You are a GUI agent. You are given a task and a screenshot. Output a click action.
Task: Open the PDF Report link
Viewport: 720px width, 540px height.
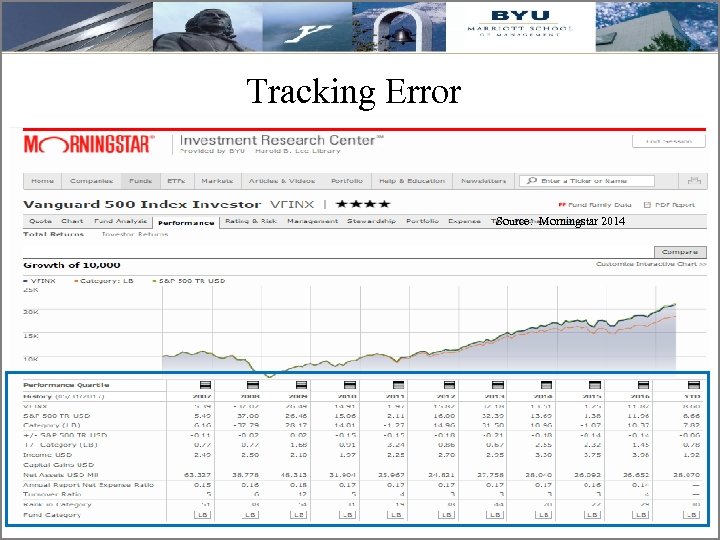click(675, 205)
